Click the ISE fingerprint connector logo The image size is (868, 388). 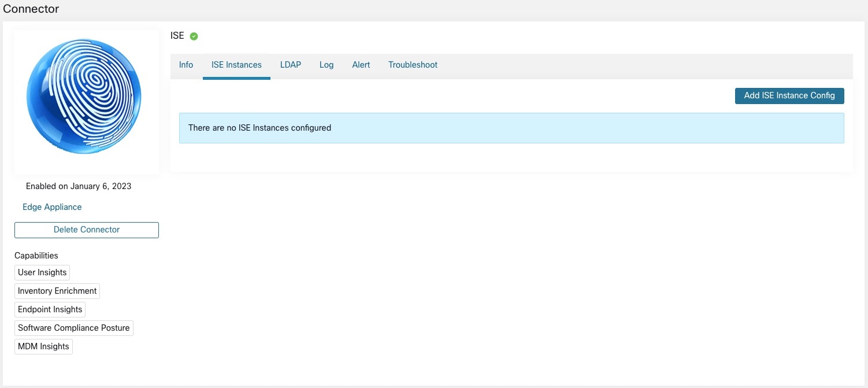84,97
